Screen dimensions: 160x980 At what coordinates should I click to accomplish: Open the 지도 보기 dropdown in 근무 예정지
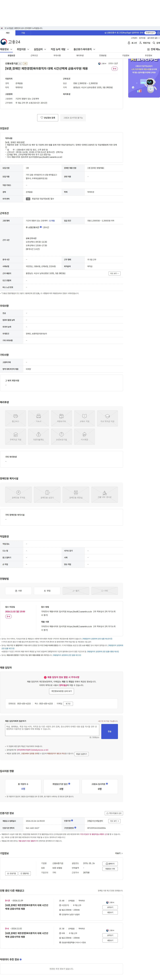(x=114, y=273)
